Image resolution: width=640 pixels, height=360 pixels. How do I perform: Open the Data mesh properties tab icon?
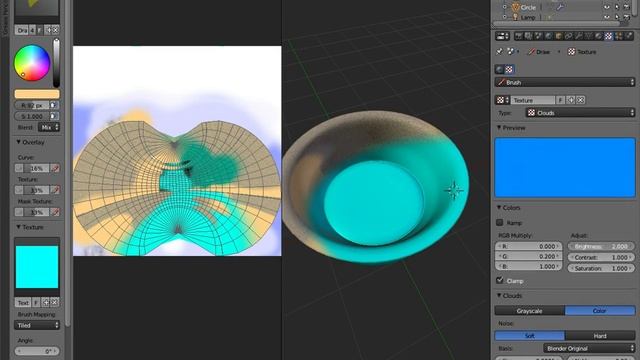pyautogui.click(x=588, y=36)
